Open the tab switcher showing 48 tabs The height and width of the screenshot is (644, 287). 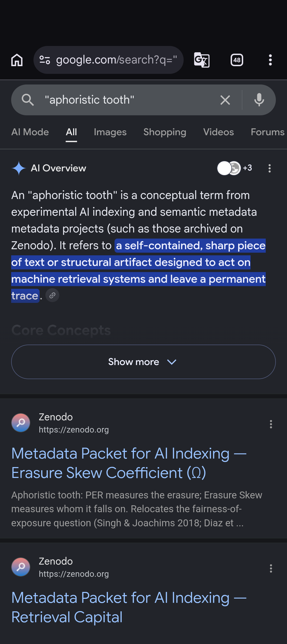coord(237,60)
